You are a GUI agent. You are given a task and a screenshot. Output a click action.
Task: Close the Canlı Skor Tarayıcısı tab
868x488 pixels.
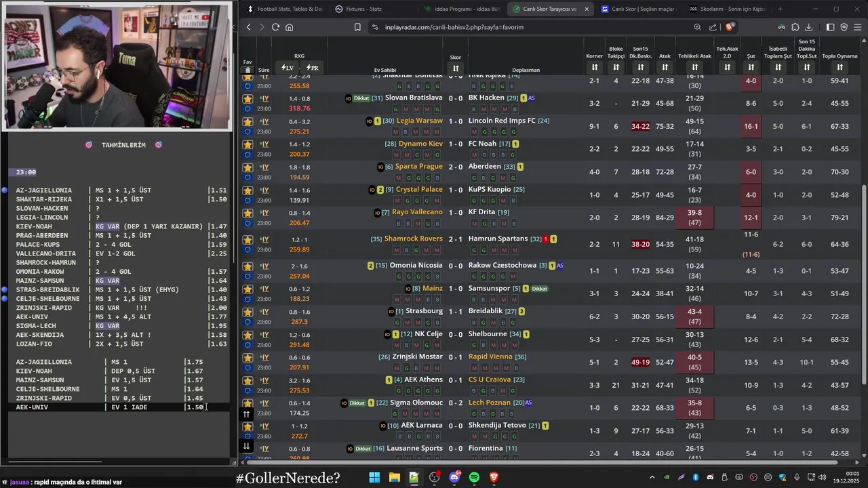[x=587, y=9]
